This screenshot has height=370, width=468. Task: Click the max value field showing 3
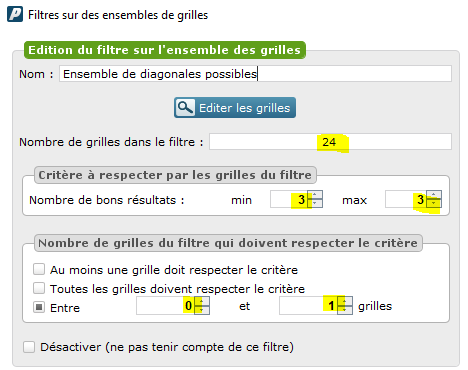(x=406, y=199)
